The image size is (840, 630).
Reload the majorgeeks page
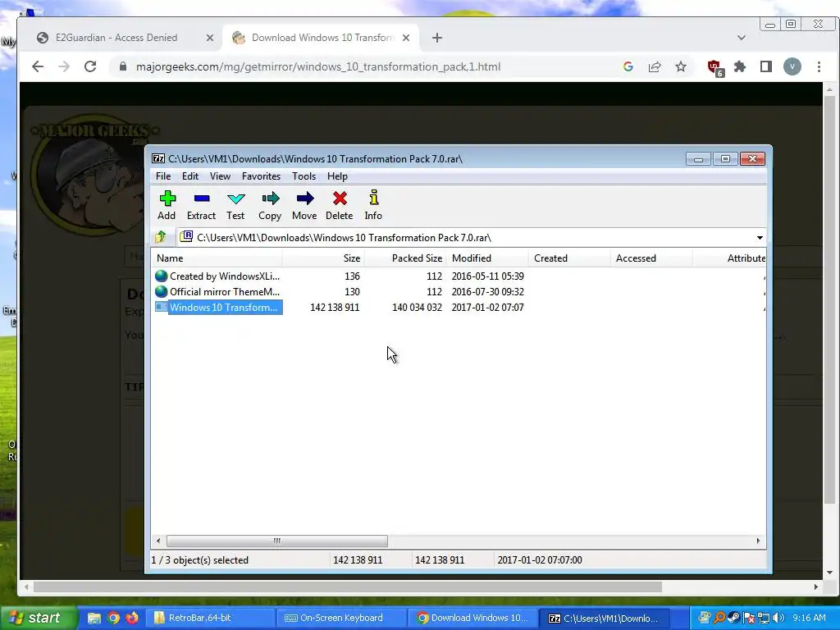point(90,66)
